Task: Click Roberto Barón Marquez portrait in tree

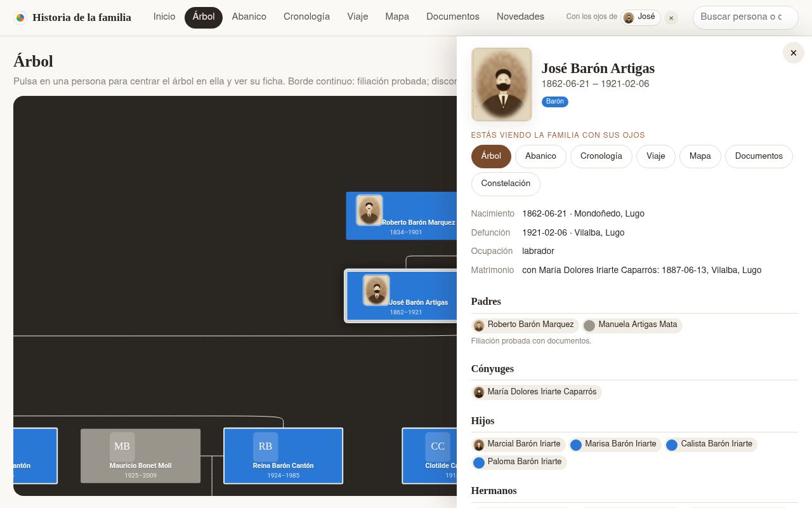Action: [369, 210]
